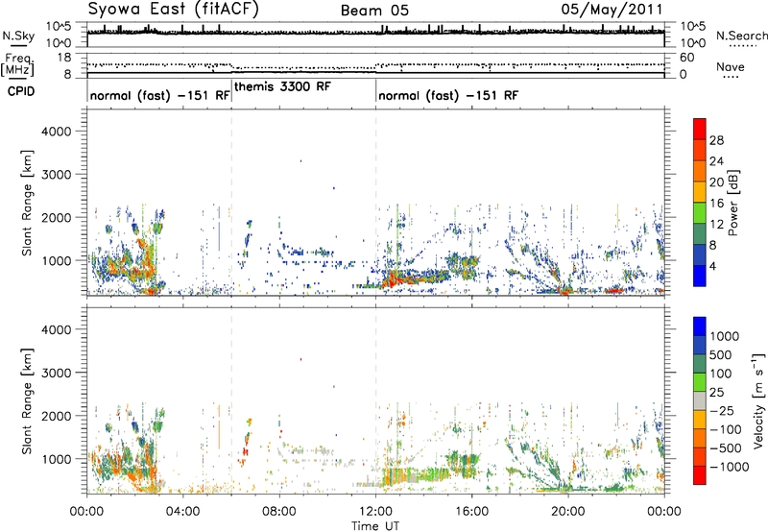The height and width of the screenshot is (532, 768).
Task: Click the 'Beam 05' heading
Action: pos(374,11)
